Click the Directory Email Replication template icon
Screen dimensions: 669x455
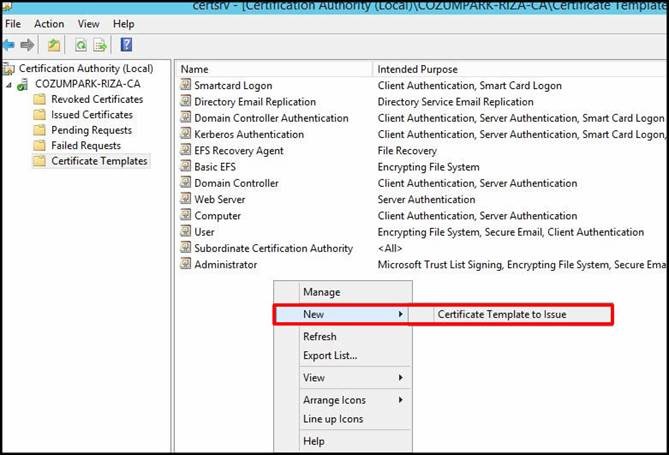coord(186,101)
